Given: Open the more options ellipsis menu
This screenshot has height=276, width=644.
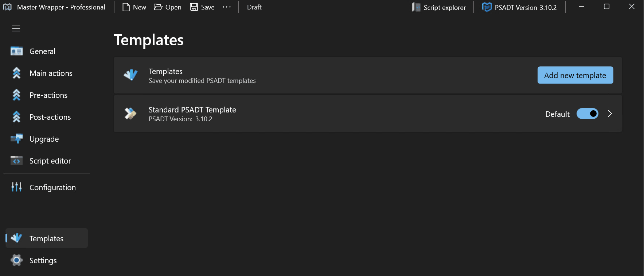Looking at the screenshot, I should (227, 7).
